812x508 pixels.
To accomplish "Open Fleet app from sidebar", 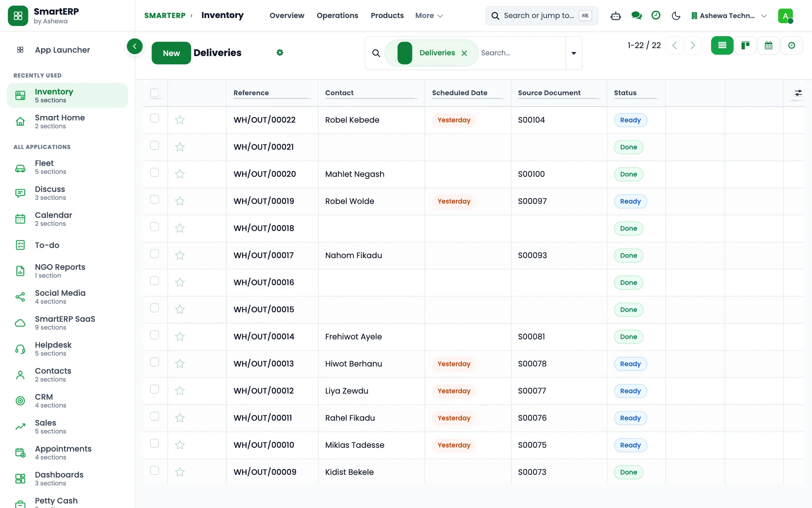I will (x=68, y=167).
